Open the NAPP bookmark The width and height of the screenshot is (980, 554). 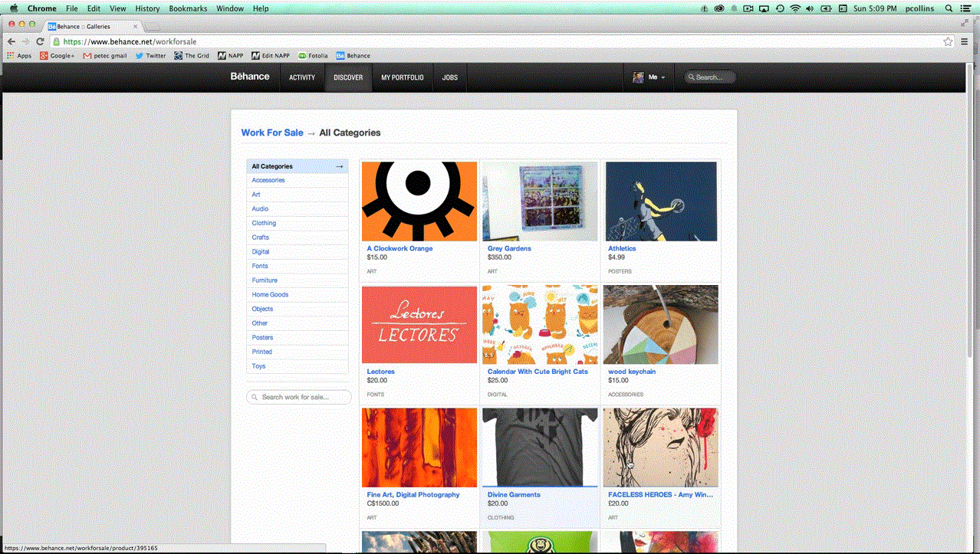point(231,55)
